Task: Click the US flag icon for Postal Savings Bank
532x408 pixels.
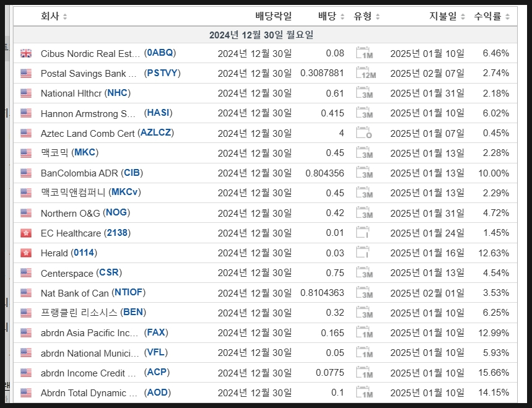Action: click(26, 73)
